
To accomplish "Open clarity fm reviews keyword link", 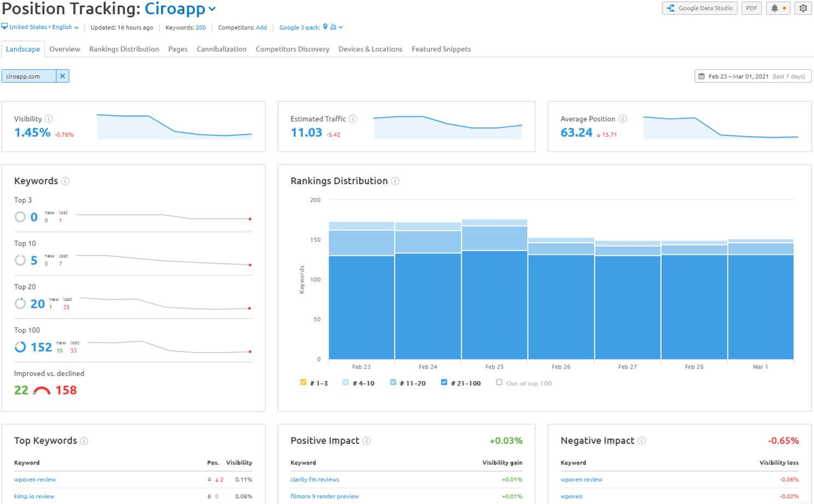I will click(315, 479).
